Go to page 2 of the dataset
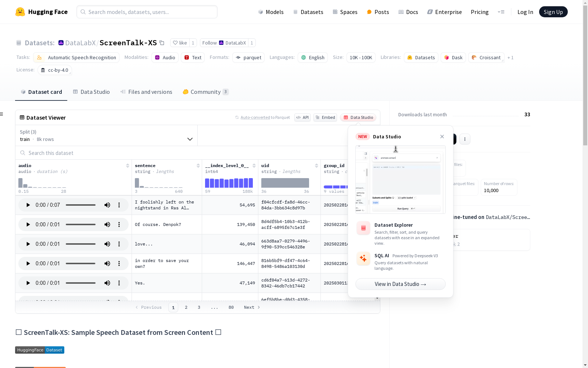 coord(186,307)
